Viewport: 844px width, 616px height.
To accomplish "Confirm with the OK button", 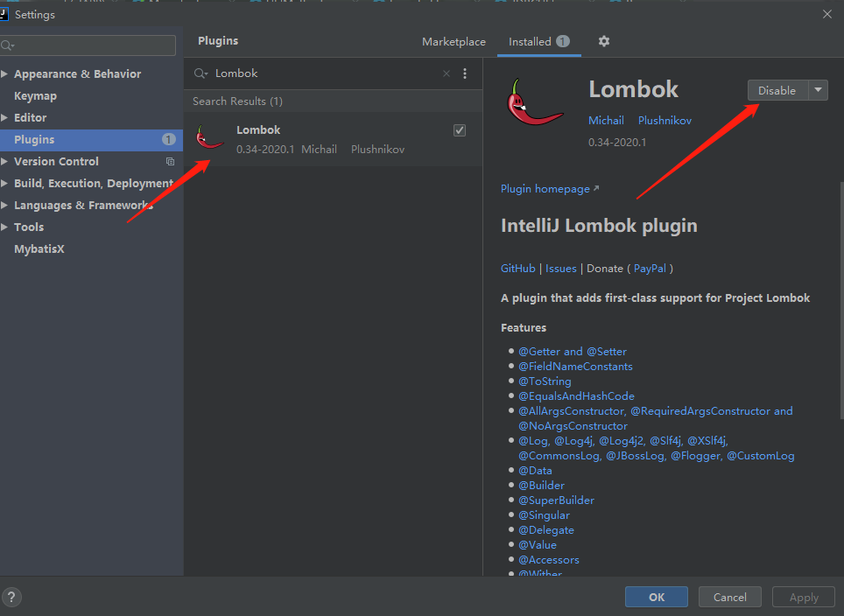I will click(656, 597).
